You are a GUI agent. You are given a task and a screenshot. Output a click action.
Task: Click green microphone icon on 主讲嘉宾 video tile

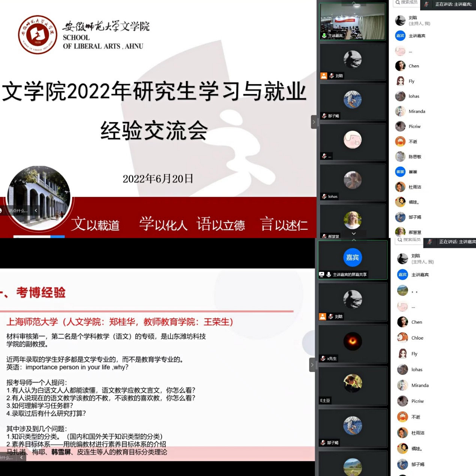324,36
